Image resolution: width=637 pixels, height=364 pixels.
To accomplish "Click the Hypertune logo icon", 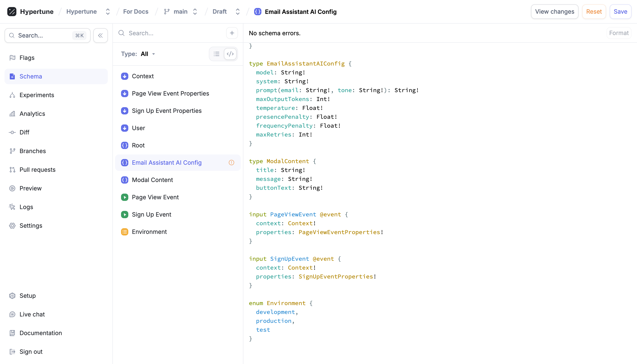I will click(x=12, y=12).
